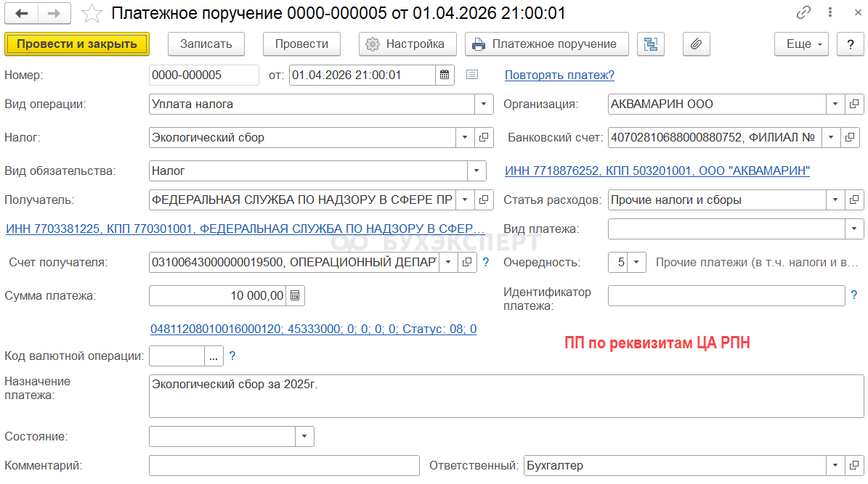Open the calendar picker next to the date
Viewport: 868px width, 484px height.
pyautogui.click(x=445, y=75)
